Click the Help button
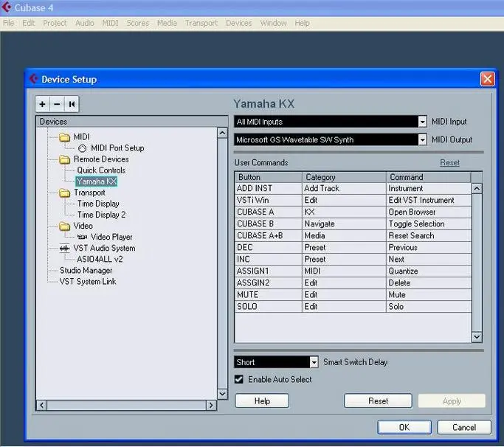Viewport: 504px width, 447px height. coord(262,401)
